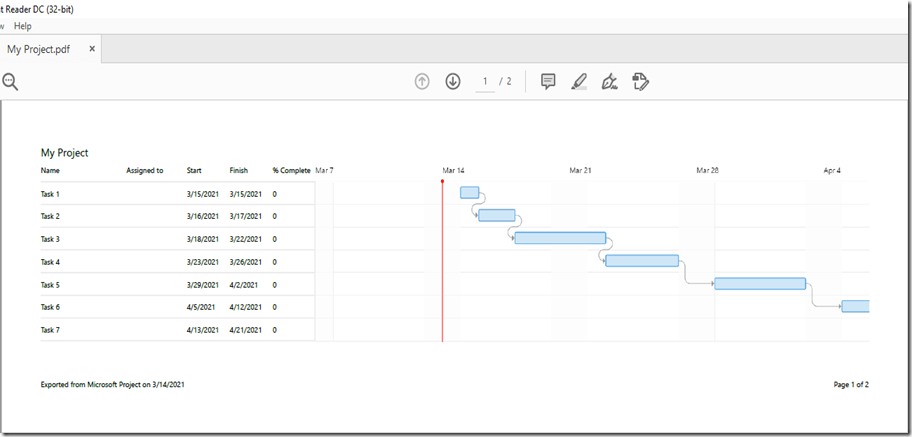Click the Task 3 Gantt bar
The image size is (912, 437).
point(560,238)
